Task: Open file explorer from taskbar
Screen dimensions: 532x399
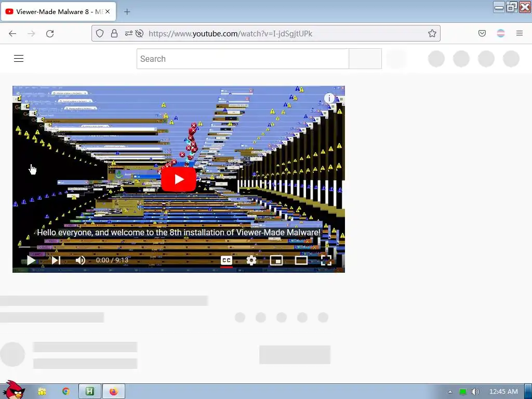Action: coord(42,392)
